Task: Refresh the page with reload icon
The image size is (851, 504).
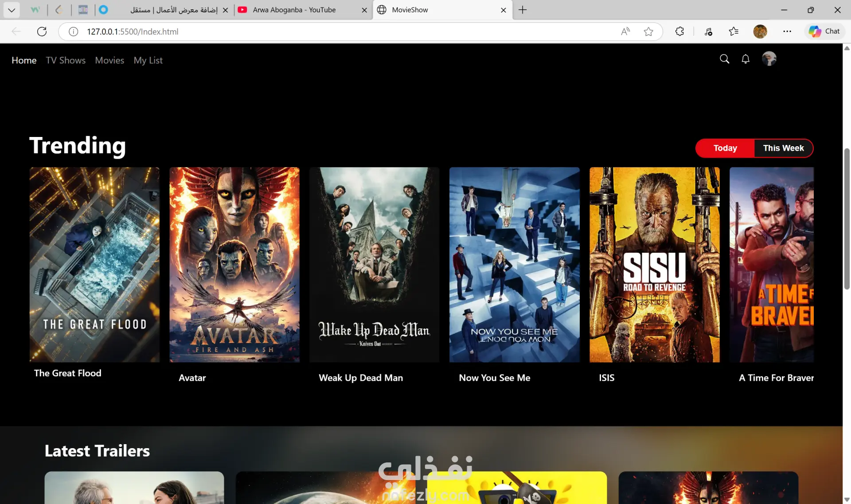Action: point(42,31)
